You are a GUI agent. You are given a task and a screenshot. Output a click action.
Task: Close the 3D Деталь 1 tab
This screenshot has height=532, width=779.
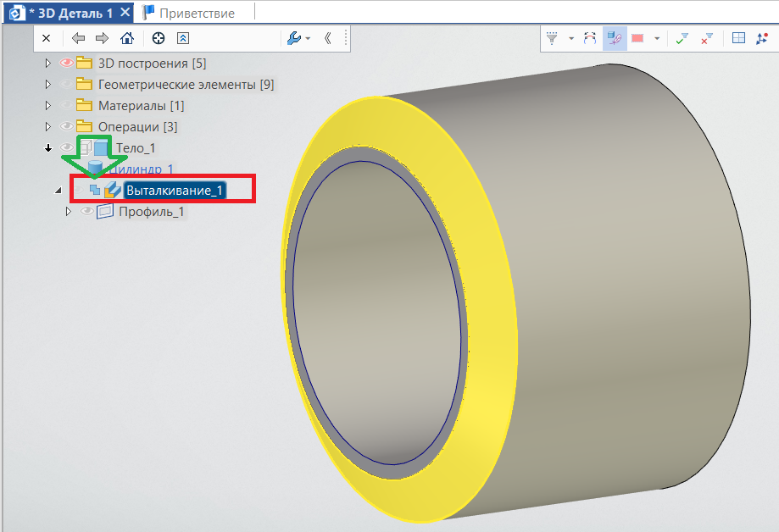125,12
